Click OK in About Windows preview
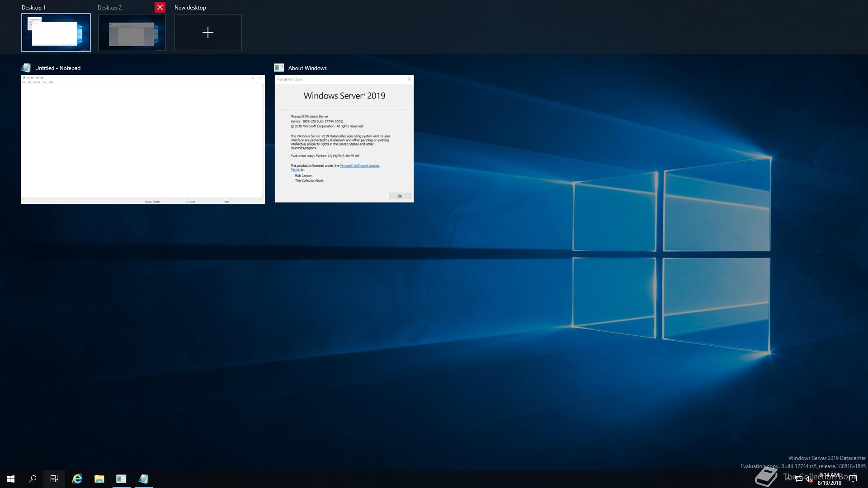868x488 pixels. (x=400, y=196)
